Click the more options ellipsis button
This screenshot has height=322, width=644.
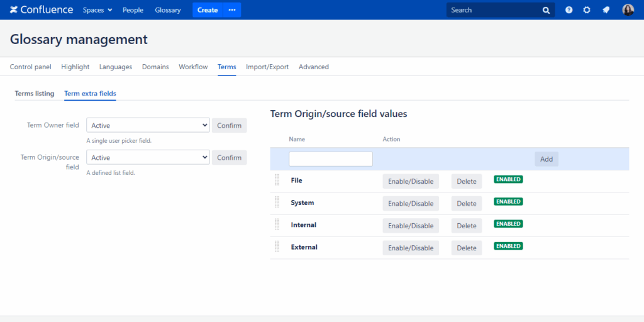click(x=232, y=10)
